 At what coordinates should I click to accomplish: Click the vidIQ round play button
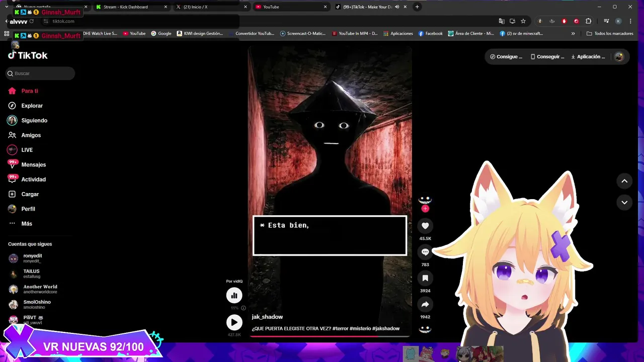click(234, 322)
